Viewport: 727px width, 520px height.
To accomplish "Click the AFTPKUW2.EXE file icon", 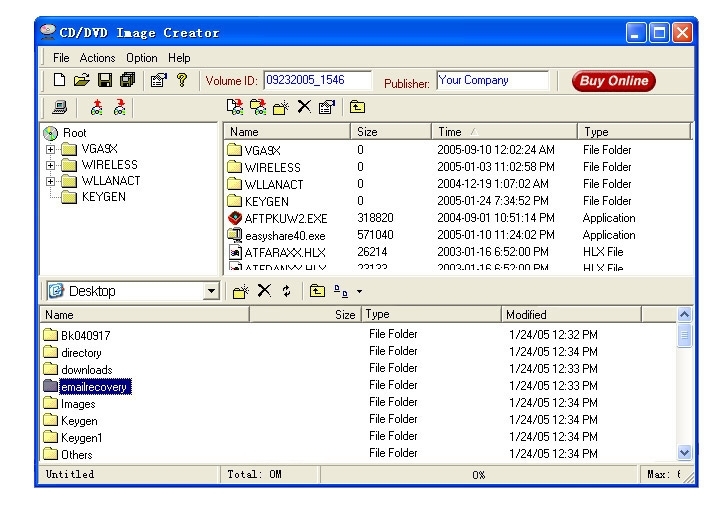I will point(235,218).
